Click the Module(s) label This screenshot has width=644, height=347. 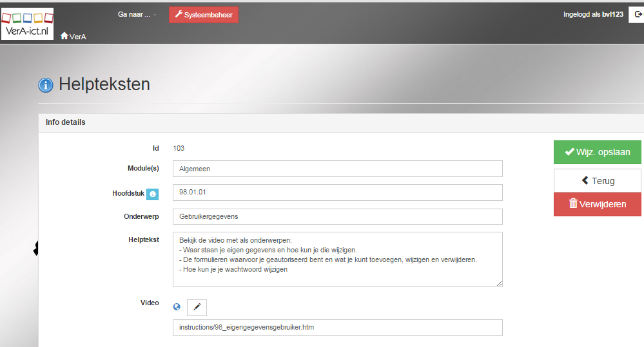(x=143, y=168)
